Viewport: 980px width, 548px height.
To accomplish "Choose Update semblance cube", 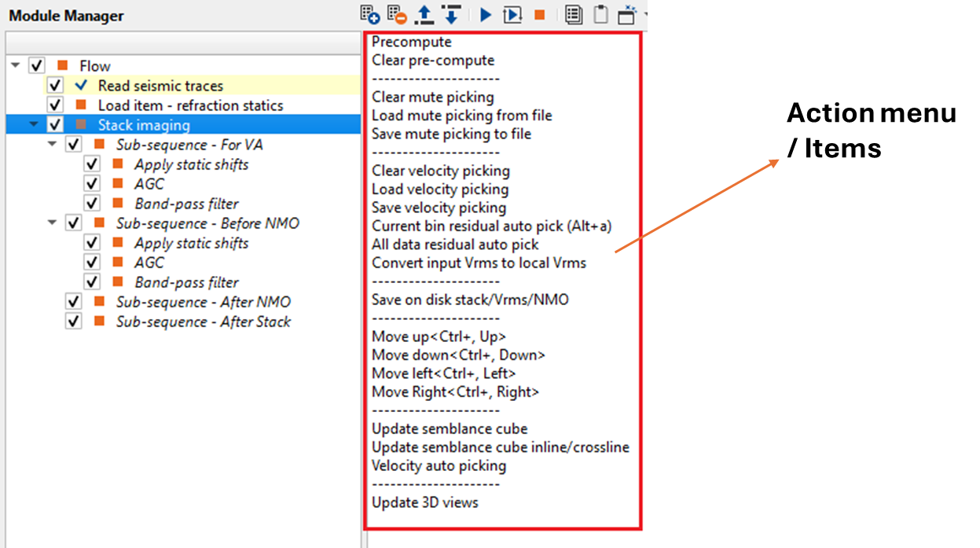I will tap(450, 428).
